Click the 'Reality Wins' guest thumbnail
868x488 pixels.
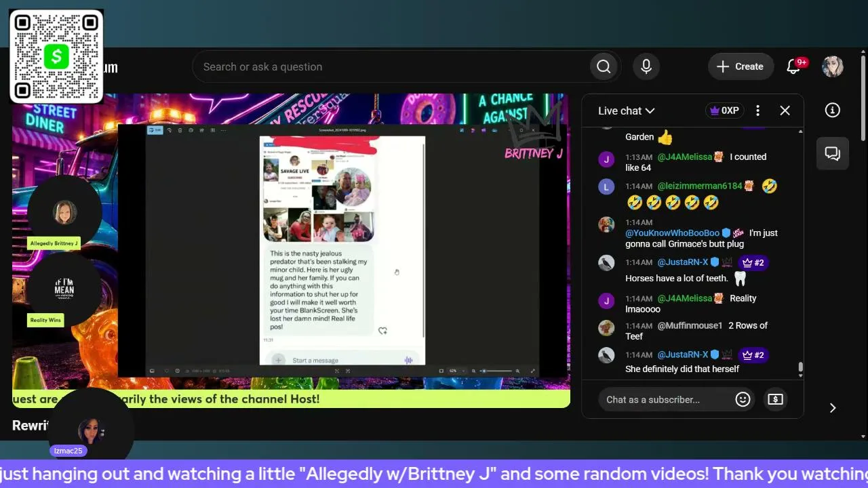coord(64,289)
